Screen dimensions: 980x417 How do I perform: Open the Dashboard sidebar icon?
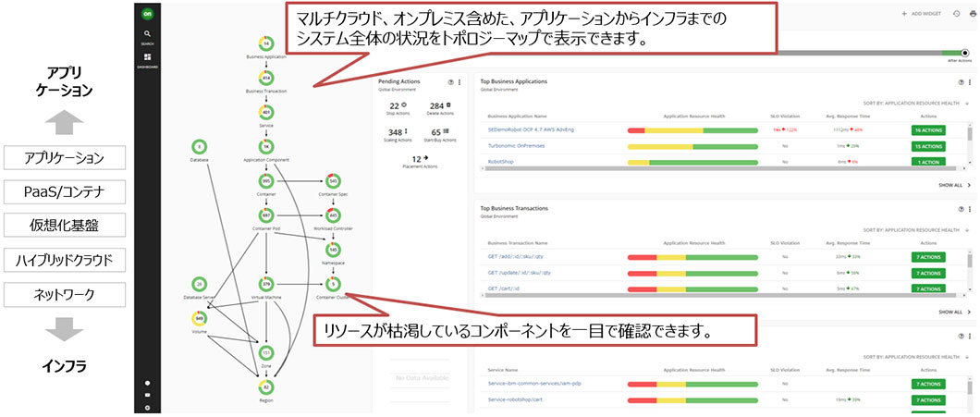click(x=148, y=59)
